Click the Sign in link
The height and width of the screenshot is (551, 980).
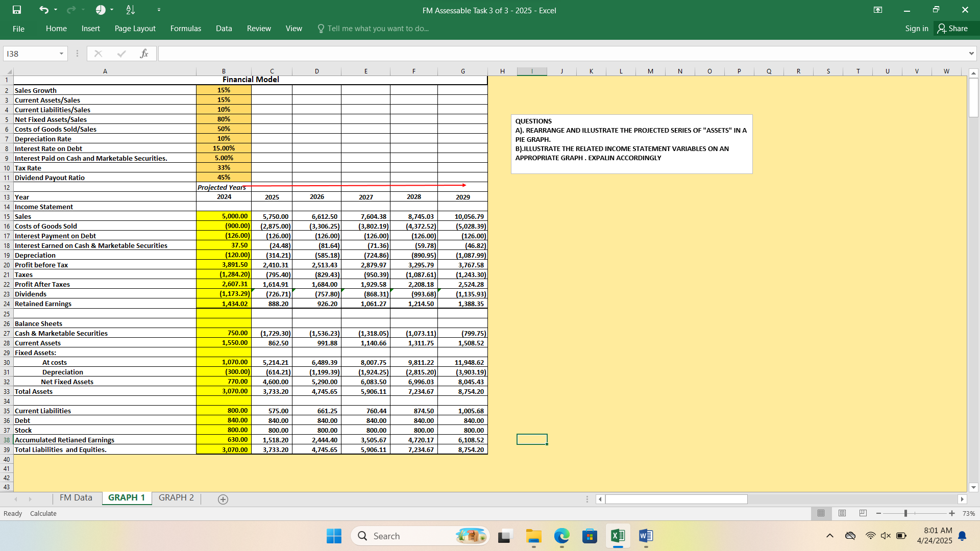(916, 29)
